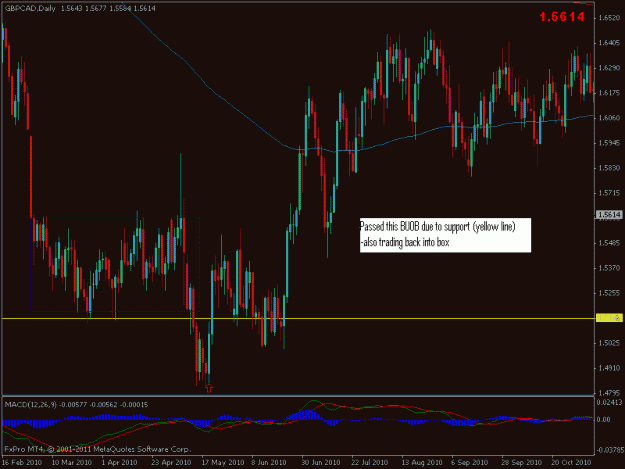Click the 1.6405 price level label

(609, 43)
